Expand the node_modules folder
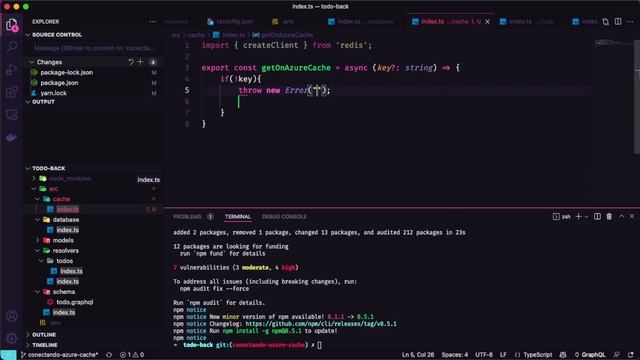 34,178
